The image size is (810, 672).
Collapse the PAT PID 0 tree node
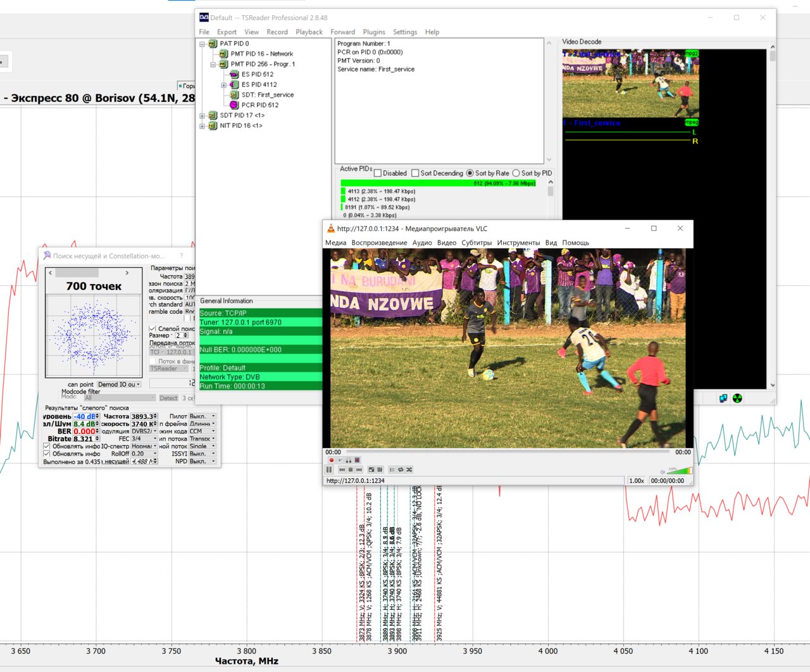(202, 44)
